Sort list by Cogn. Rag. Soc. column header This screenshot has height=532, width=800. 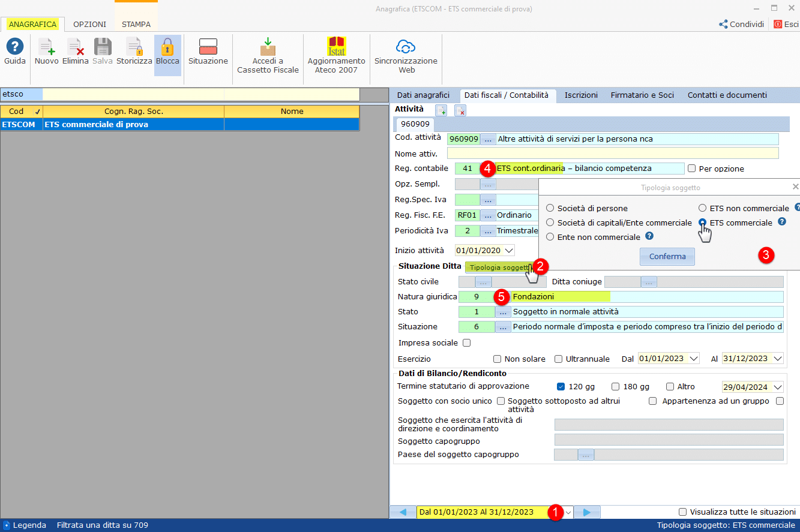click(x=134, y=111)
